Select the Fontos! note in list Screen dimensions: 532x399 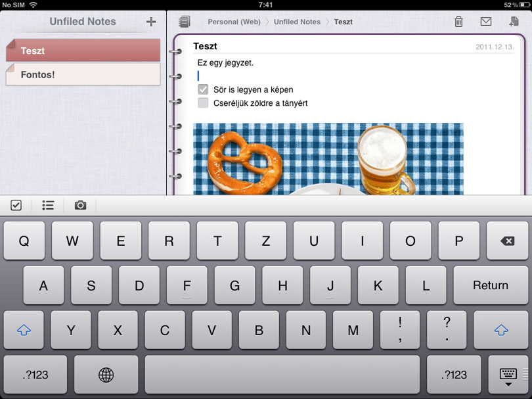[x=83, y=74]
